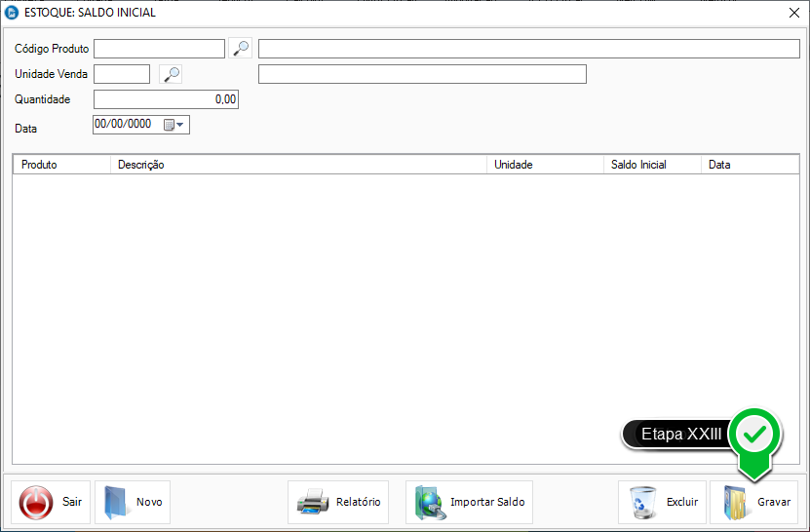Click the Novo button

tap(133, 502)
